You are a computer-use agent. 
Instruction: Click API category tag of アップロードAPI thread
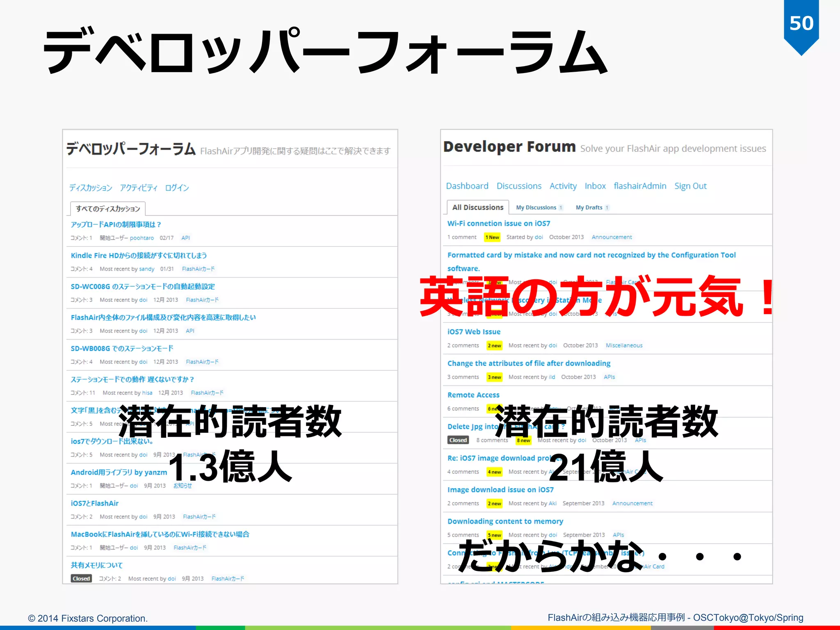[x=186, y=238]
